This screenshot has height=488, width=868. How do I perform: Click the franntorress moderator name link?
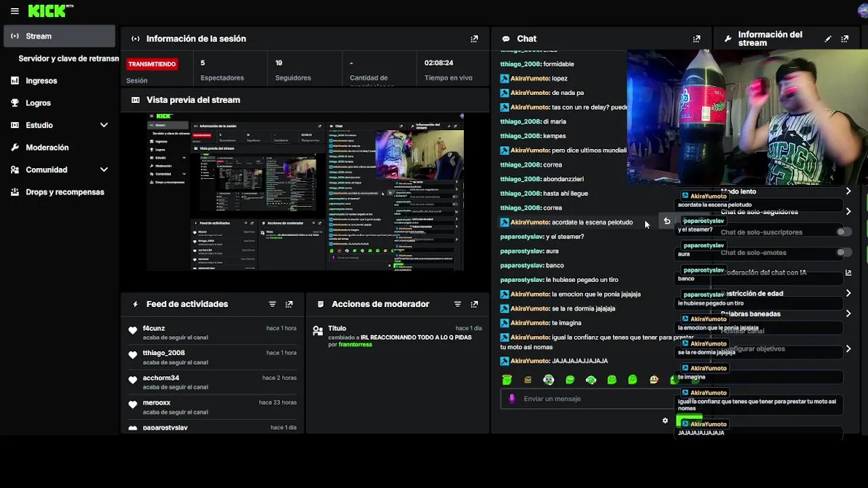coord(355,345)
